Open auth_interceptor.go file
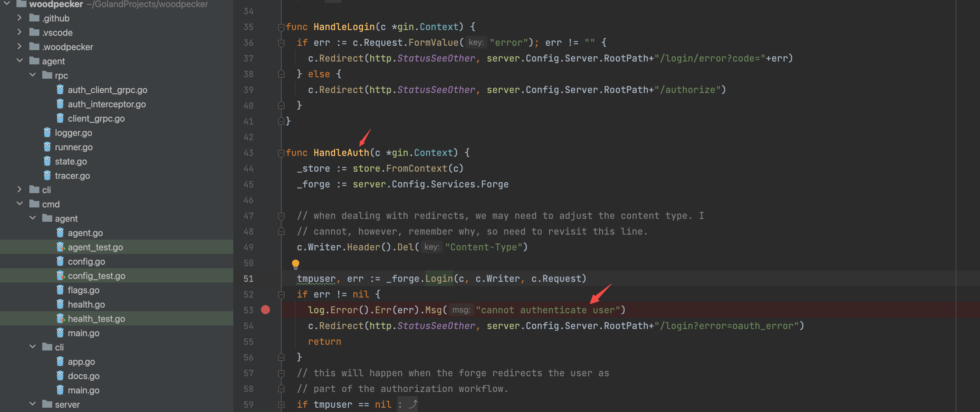This screenshot has height=412, width=980. point(107,104)
